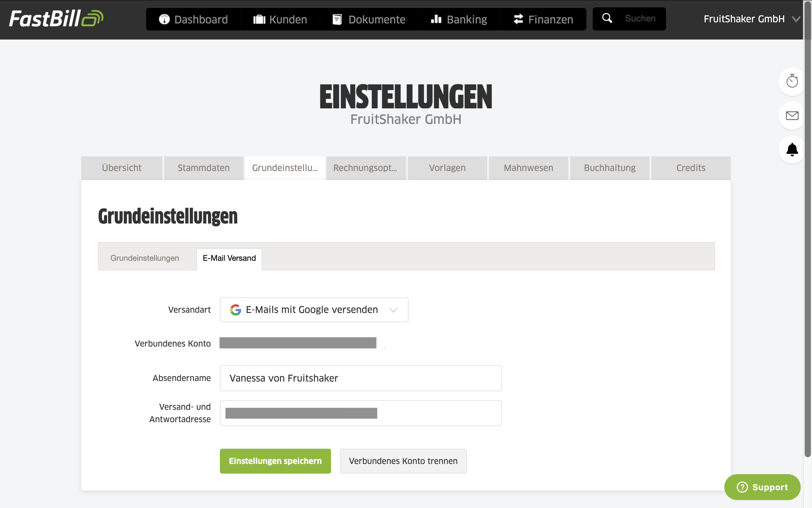The width and height of the screenshot is (812, 508).
Task: Click the Google logo in Versandart
Action: coord(235,310)
